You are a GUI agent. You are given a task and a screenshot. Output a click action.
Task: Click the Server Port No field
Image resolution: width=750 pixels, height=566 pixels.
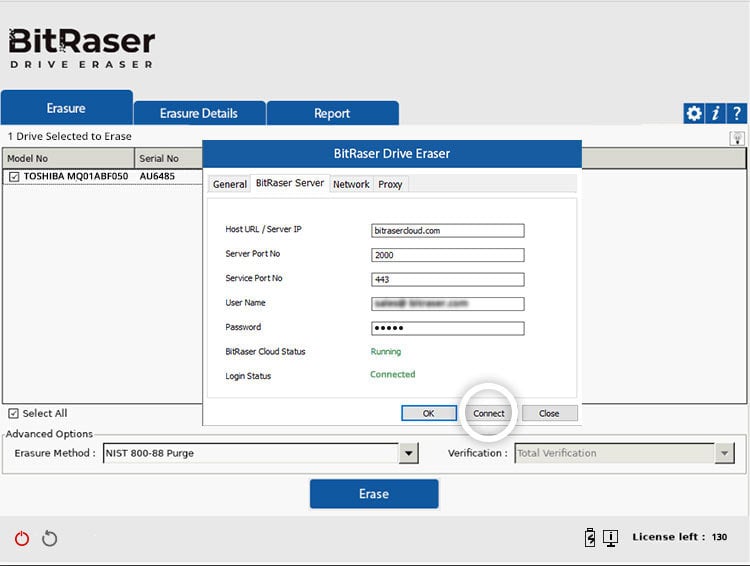coord(448,255)
